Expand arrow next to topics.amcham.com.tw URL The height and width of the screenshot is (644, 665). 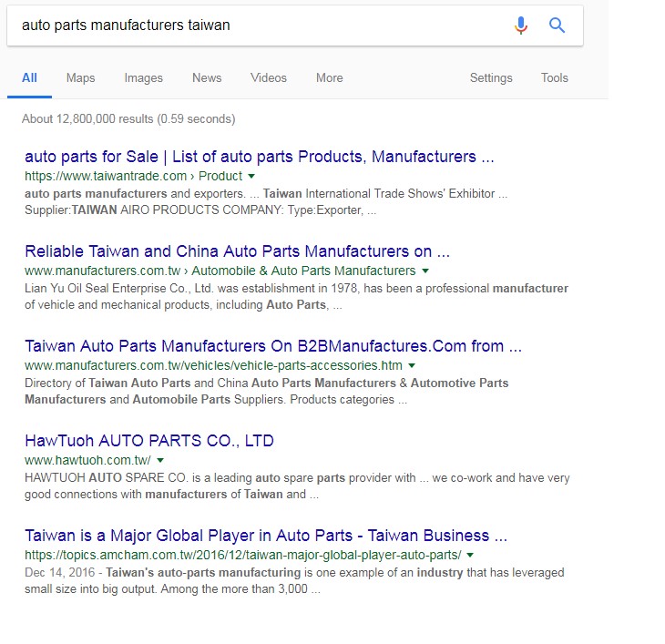click(x=470, y=555)
